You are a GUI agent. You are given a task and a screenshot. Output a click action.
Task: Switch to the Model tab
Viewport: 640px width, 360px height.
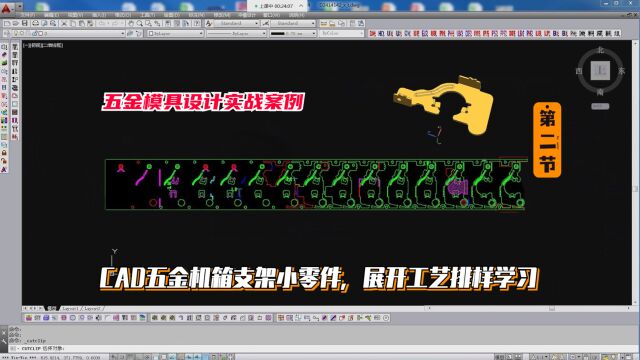coord(52,309)
